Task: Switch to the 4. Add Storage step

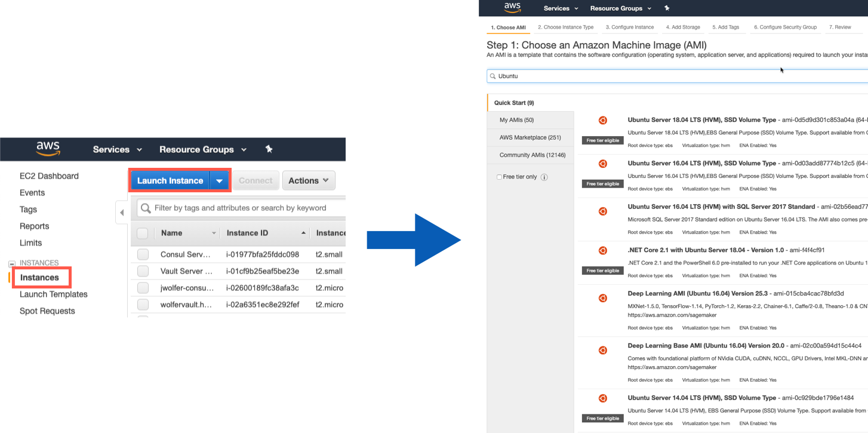Action: click(683, 27)
